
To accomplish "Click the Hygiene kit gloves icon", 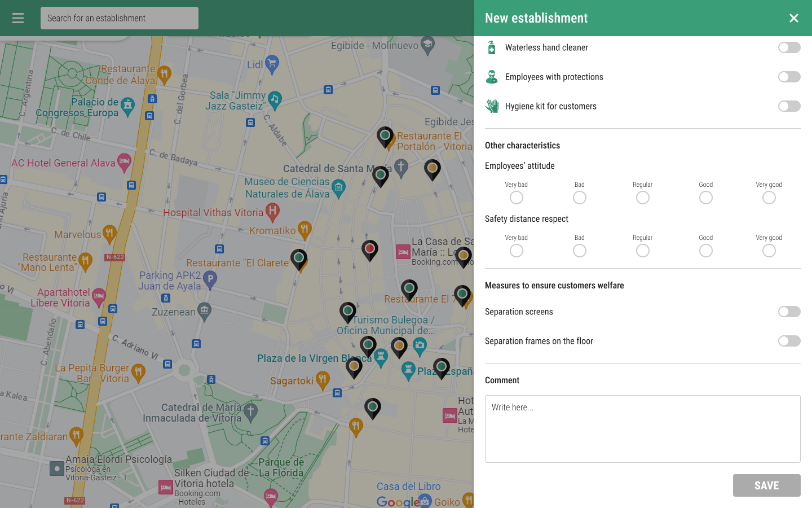I will (x=492, y=106).
